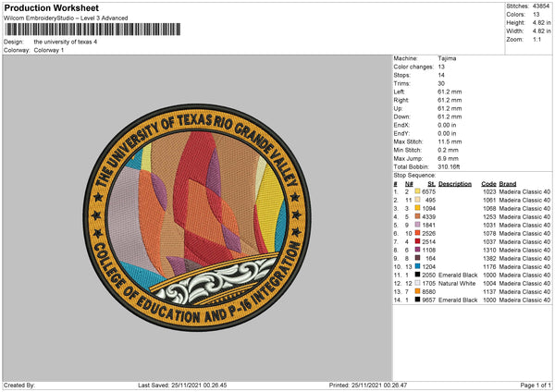Select 'Madeira Classic 40' brand in stop 10

[x=524, y=266]
